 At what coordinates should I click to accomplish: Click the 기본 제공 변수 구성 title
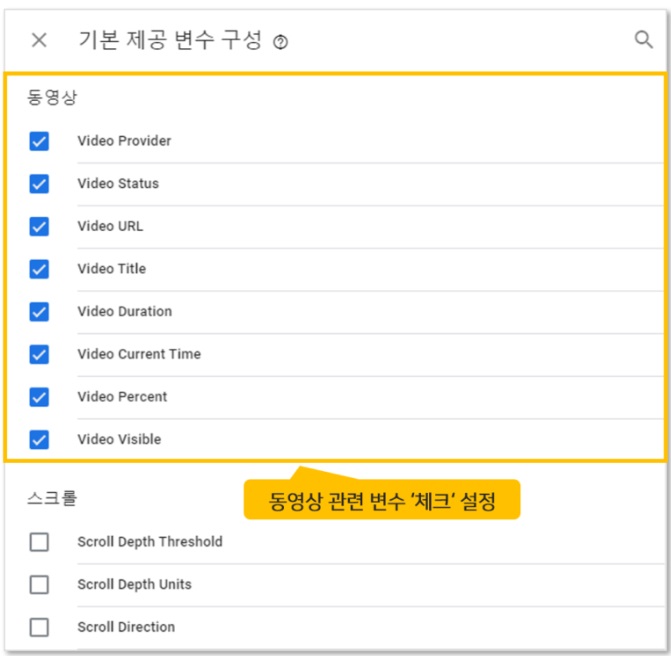click(170, 40)
